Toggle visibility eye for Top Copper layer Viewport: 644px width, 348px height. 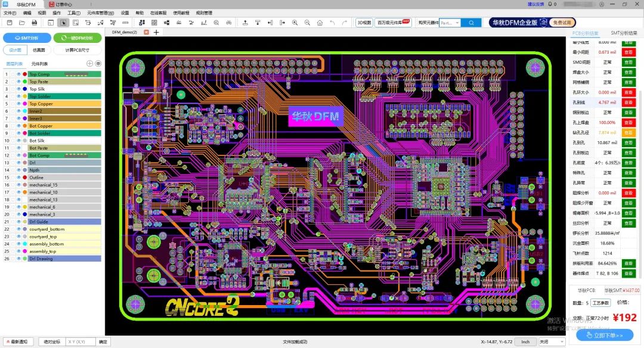[19, 104]
